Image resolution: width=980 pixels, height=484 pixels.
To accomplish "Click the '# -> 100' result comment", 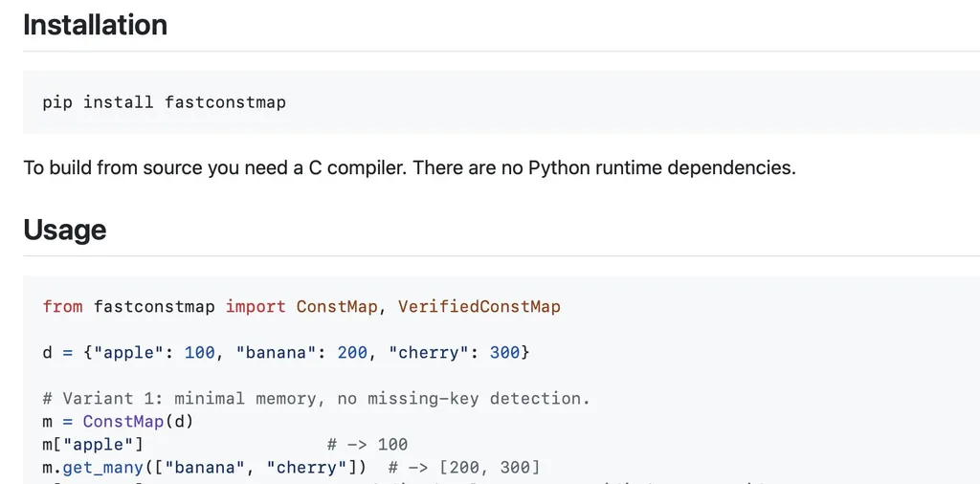I will coord(367,445).
